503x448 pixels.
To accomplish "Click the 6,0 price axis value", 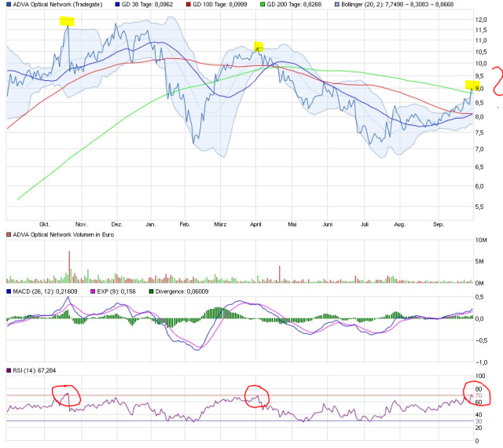I will (x=479, y=186).
